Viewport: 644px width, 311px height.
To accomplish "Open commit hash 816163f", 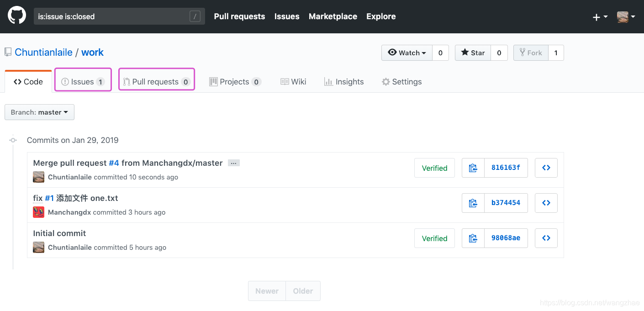I will [x=506, y=168].
